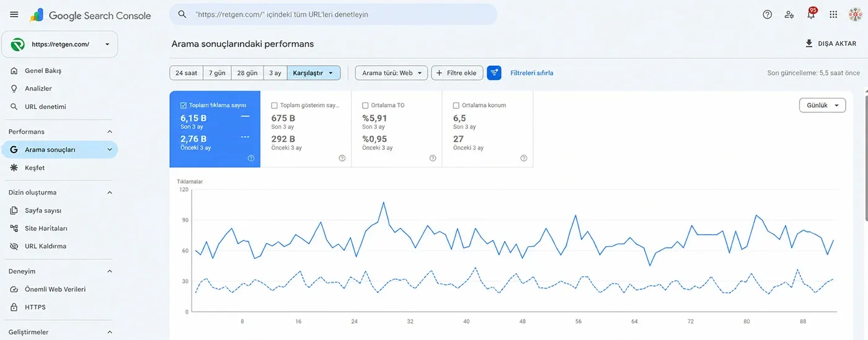Open notifications bell with 95 badge
This screenshot has width=868, height=340.
(x=811, y=14)
